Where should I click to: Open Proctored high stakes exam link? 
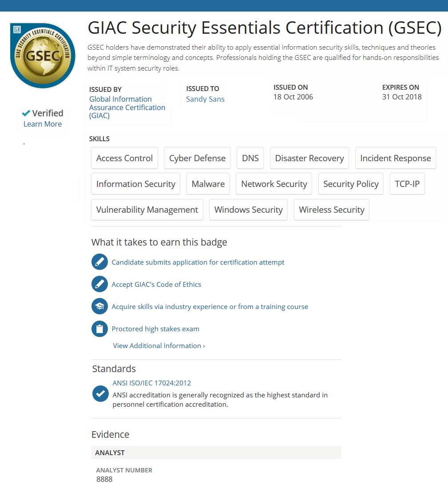(155, 329)
